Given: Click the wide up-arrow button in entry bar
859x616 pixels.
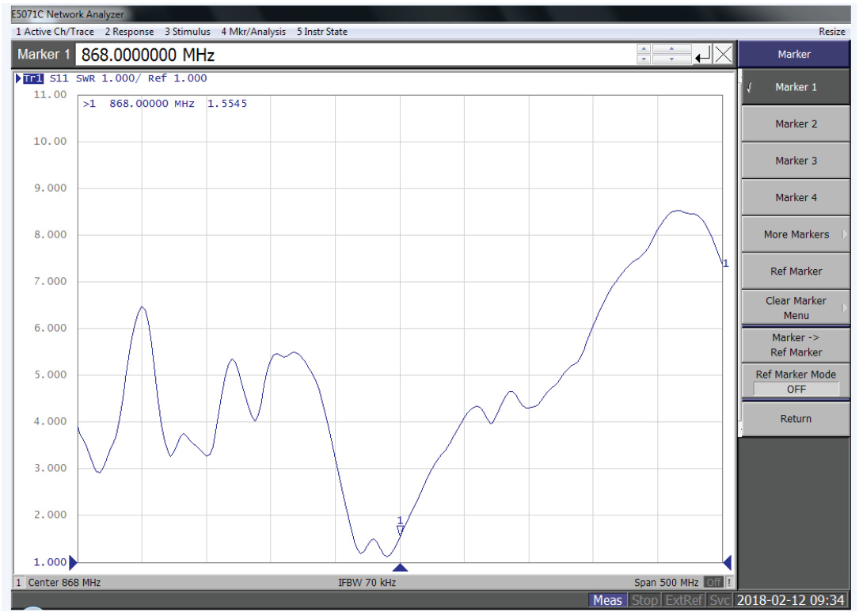Looking at the screenshot, I should click(x=671, y=50).
